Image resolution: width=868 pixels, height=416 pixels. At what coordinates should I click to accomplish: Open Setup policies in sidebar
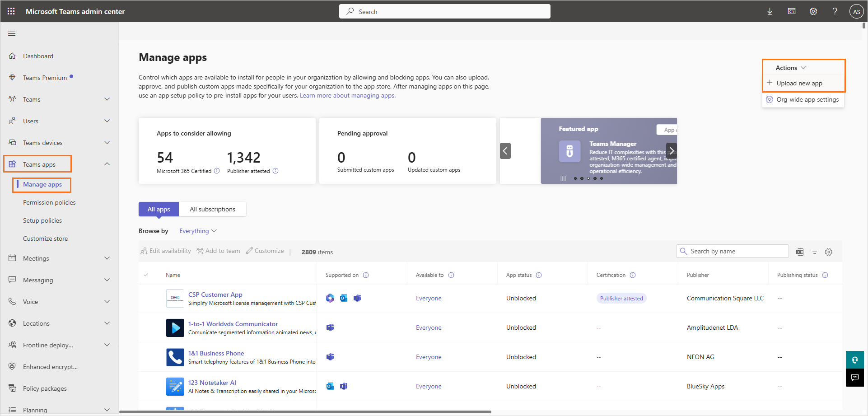[42, 220]
